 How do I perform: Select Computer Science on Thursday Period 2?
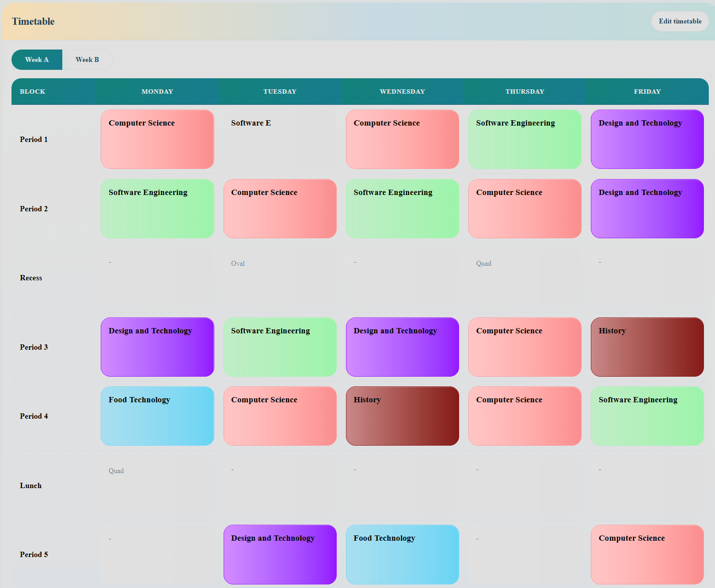(525, 208)
